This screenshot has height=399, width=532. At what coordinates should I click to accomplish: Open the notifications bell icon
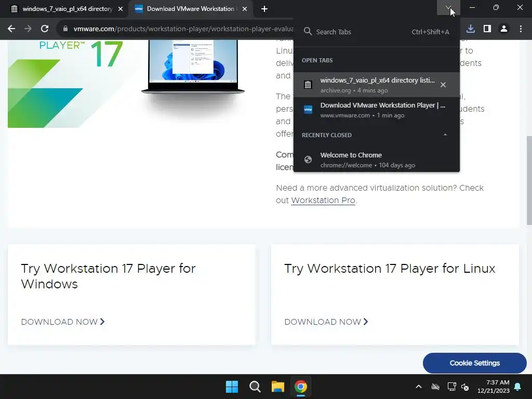(x=518, y=387)
